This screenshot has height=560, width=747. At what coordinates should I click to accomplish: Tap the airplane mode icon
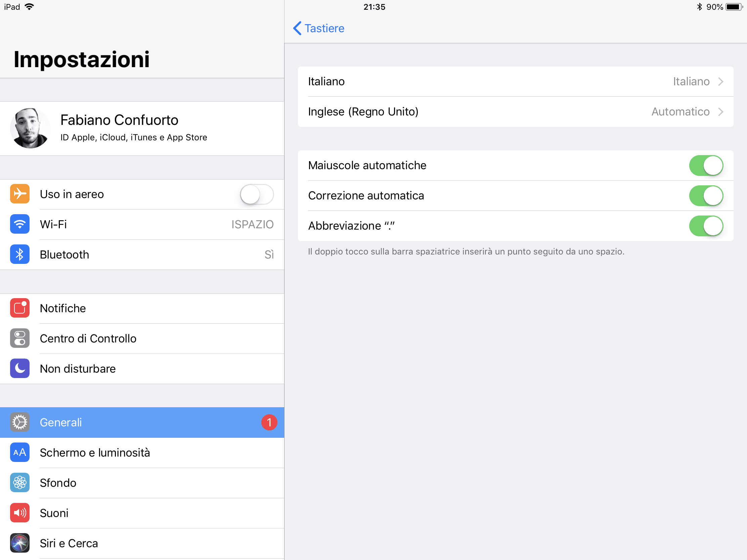click(19, 194)
